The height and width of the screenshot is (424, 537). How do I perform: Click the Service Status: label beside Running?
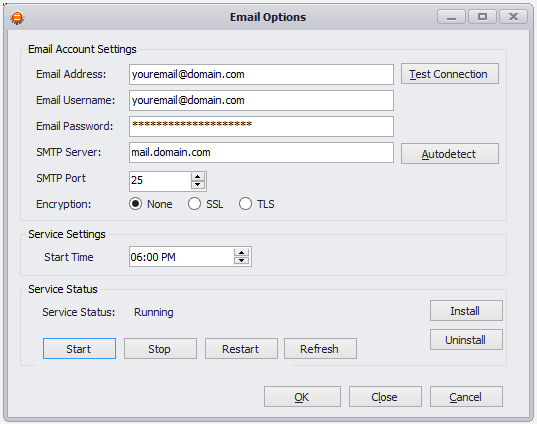78,312
